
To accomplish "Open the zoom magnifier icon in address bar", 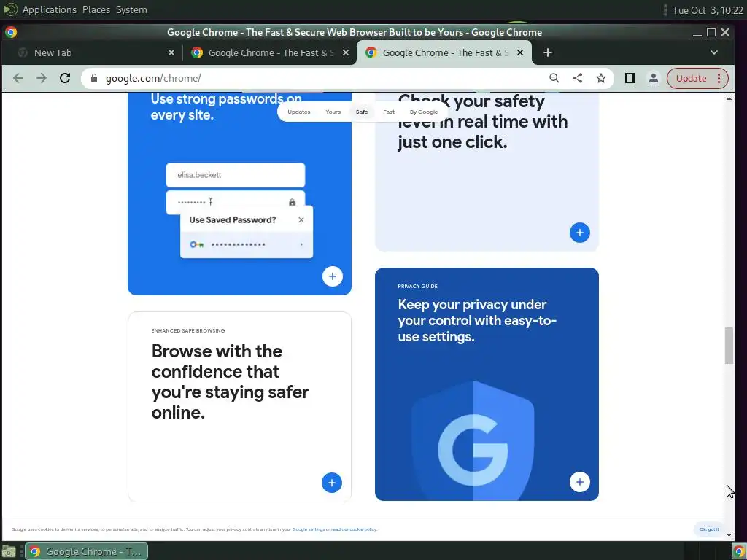I will 554,78.
